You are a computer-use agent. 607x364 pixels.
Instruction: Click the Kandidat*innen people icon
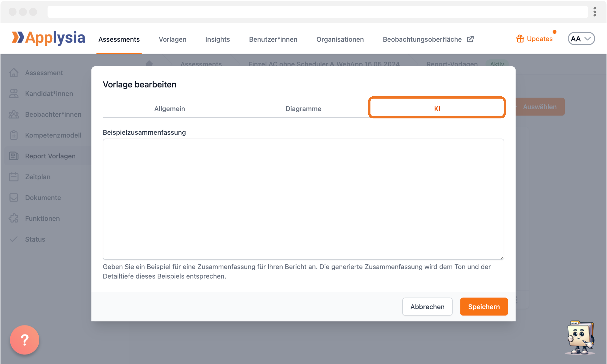coord(14,94)
